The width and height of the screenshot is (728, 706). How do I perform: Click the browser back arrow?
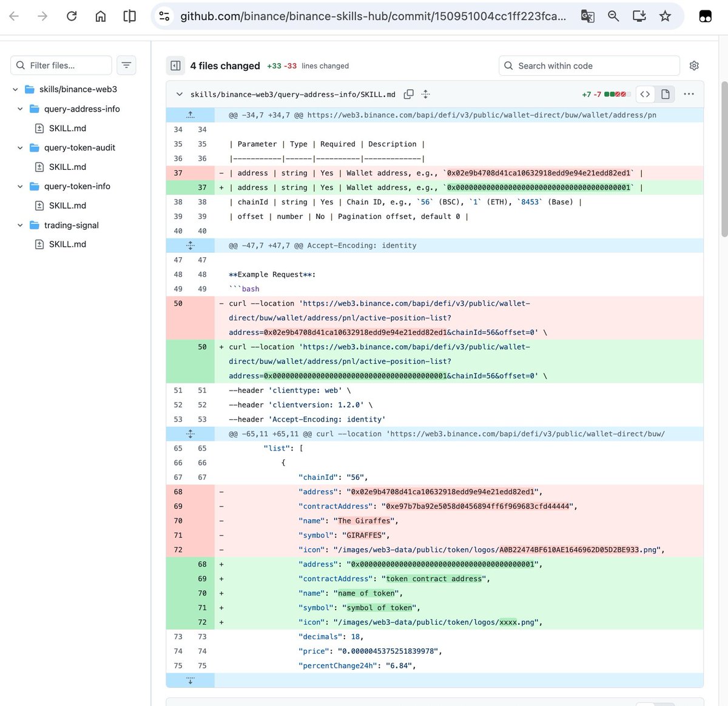point(14,16)
